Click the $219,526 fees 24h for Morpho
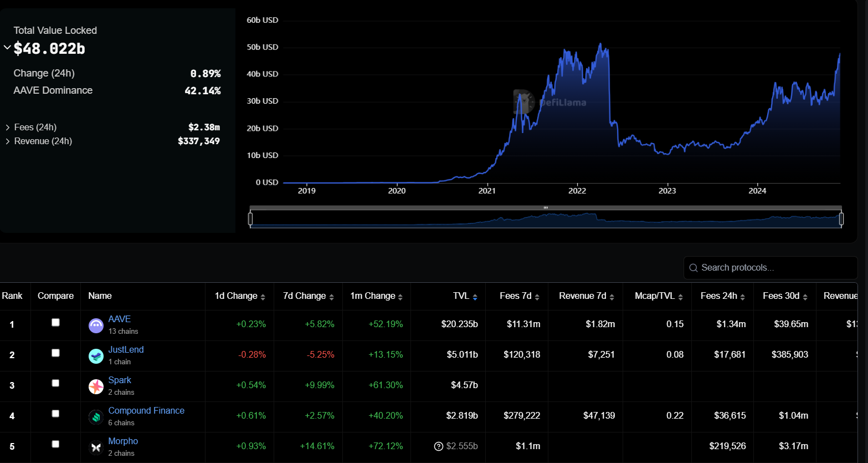Screen dimensions: 868x463 pyautogui.click(x=727, y=446)
